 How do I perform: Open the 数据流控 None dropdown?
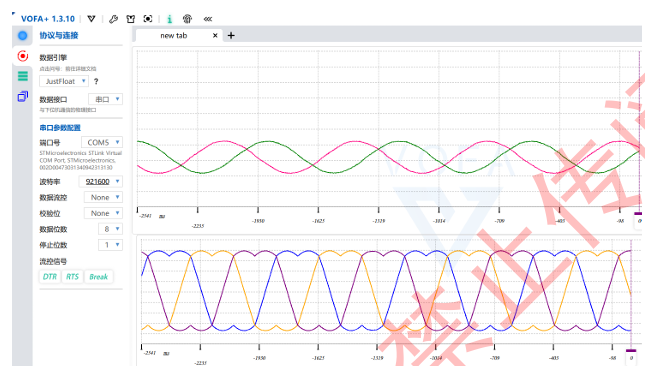click(103, 197)
